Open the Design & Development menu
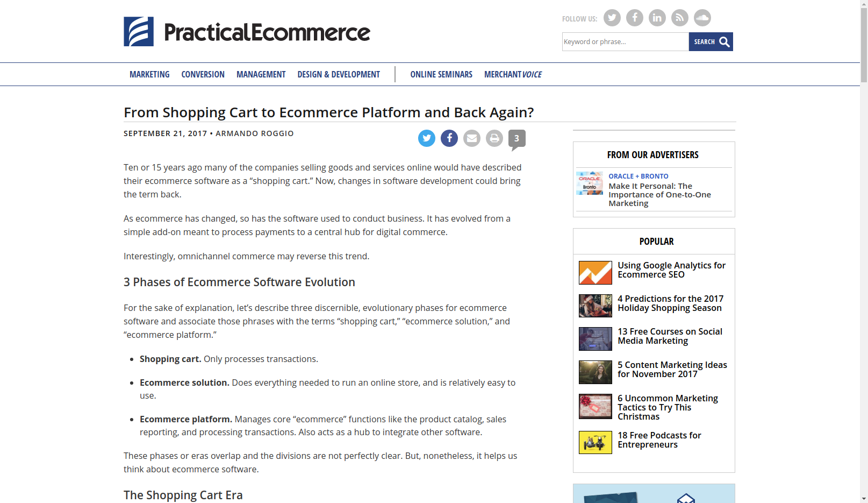This screenshot has height=503, width=868. 339,74
